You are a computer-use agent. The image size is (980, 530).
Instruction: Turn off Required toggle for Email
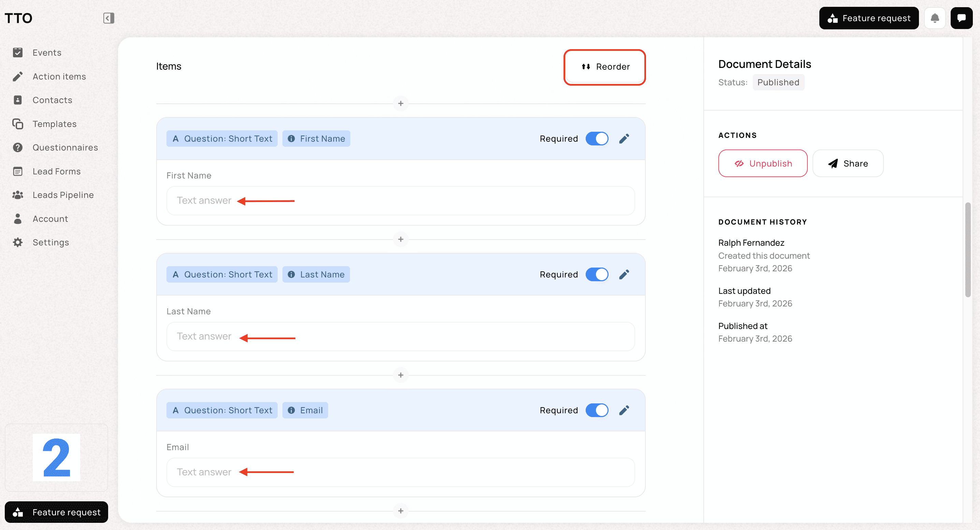coord(597,410)
